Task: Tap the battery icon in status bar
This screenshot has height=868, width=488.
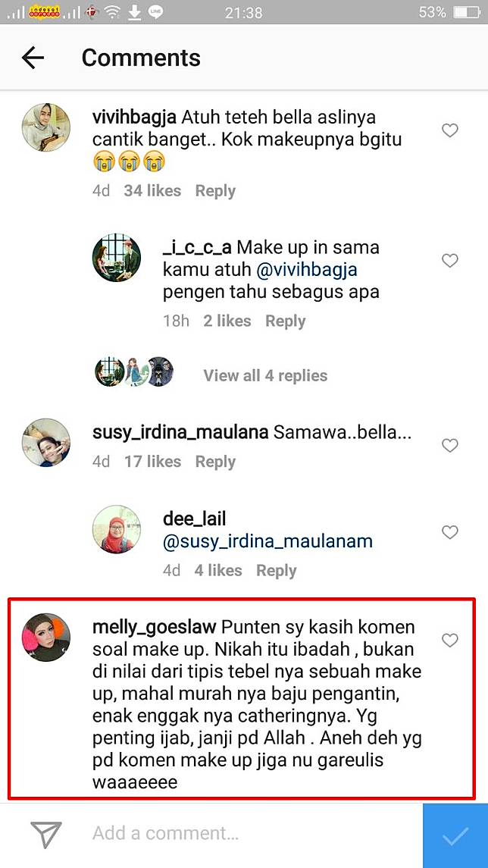Action: 466,12
